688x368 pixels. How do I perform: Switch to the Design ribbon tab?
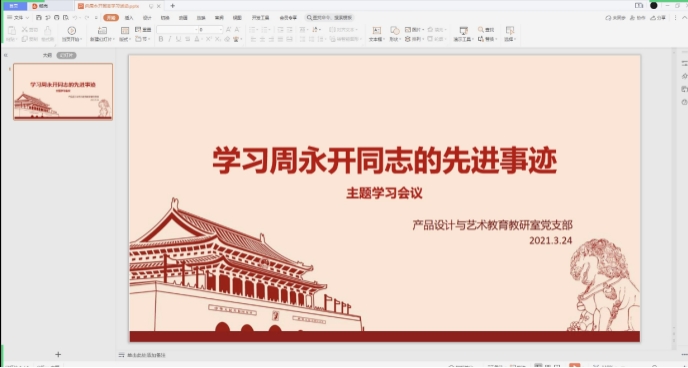click(147, 18)
